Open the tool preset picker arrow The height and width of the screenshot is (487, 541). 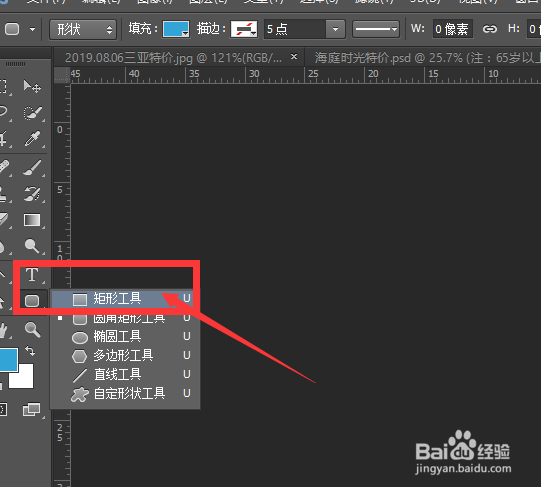click(x=32, y=29)
